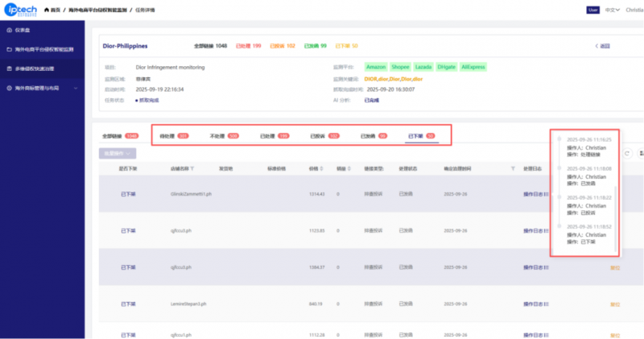
Task: Click the Shopee platform tag
Action: coord(402,67)
